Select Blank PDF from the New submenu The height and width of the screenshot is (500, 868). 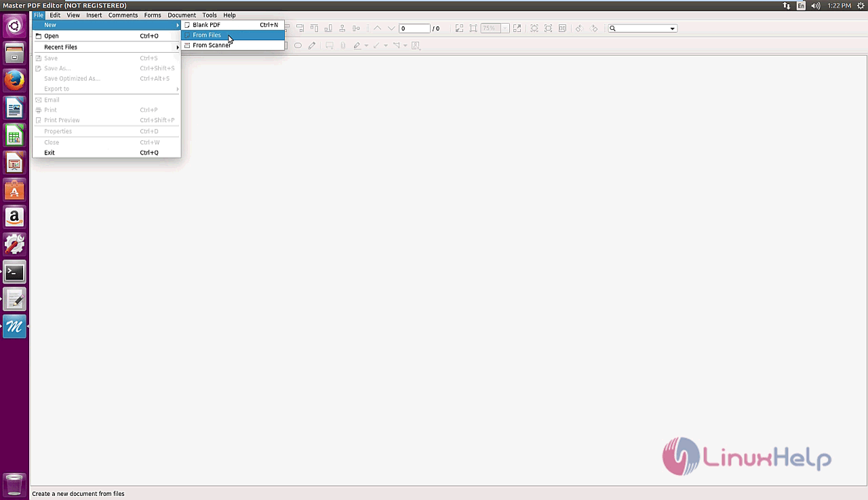point(233,25)
